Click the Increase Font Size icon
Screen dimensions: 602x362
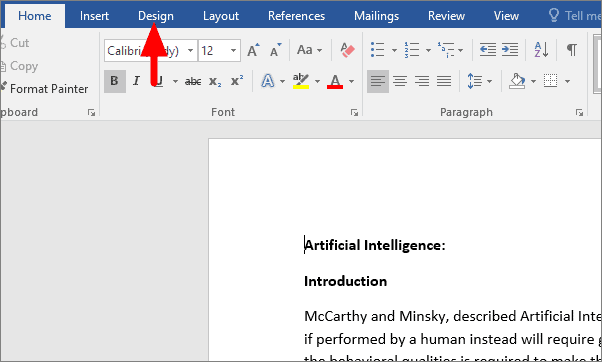(x=253, y=50)
